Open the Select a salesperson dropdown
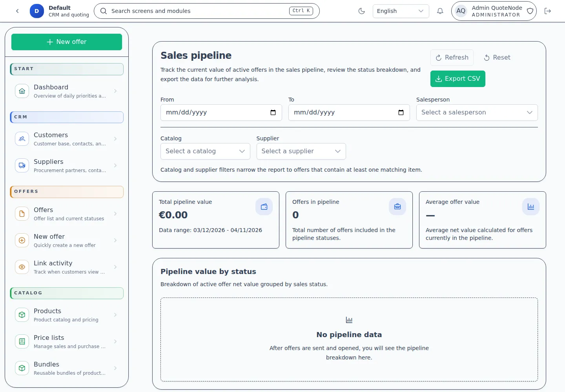The image size is (565, 392). (477, 113)
